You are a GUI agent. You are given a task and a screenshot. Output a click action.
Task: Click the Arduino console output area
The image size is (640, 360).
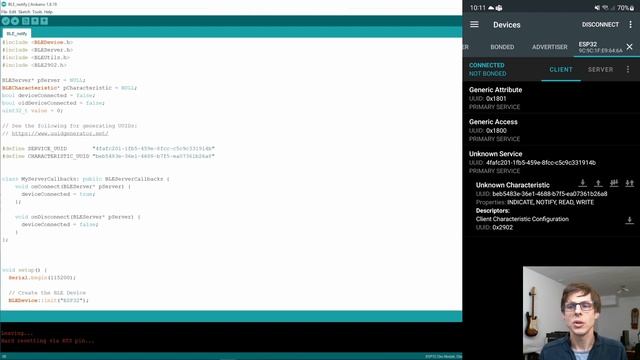pos(231,337)
